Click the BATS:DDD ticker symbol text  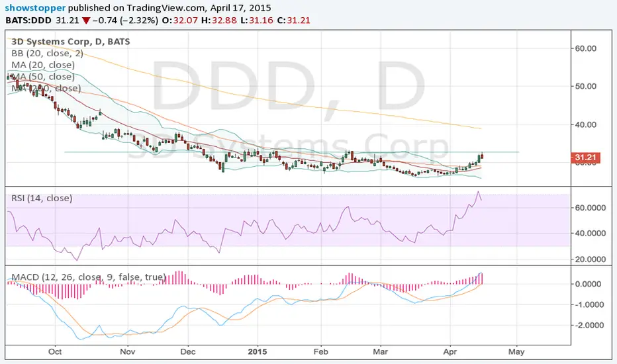point(28,21)
